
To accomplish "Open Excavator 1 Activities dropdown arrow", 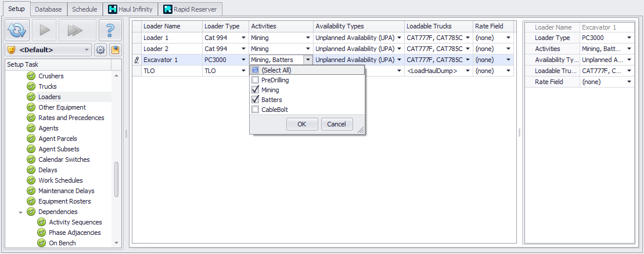I will pyautogui.click(x=308, y=60).
